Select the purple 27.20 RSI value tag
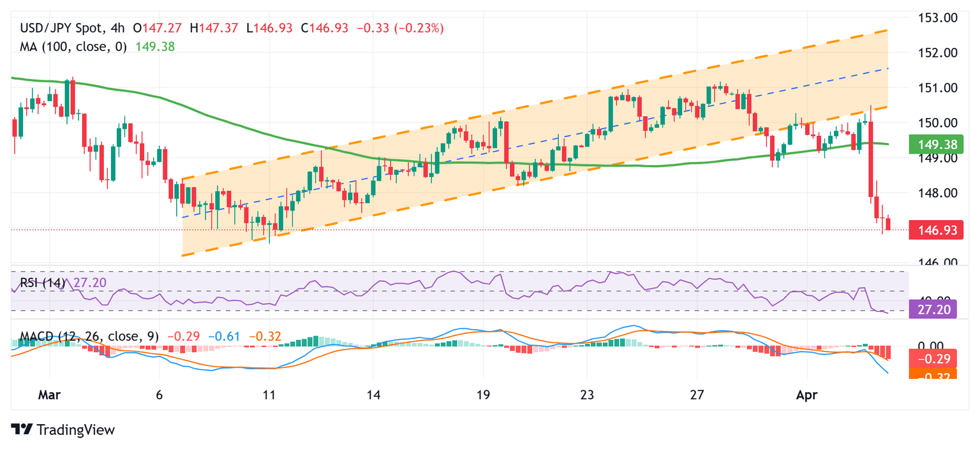This screenshot has height=449, width=980. point(936,309)
